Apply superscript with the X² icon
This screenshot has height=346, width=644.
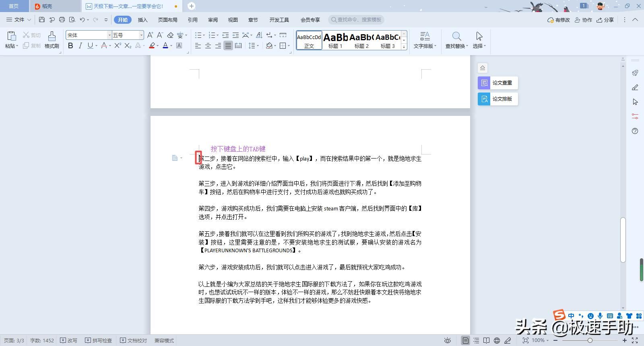click(x=118, y=46)
